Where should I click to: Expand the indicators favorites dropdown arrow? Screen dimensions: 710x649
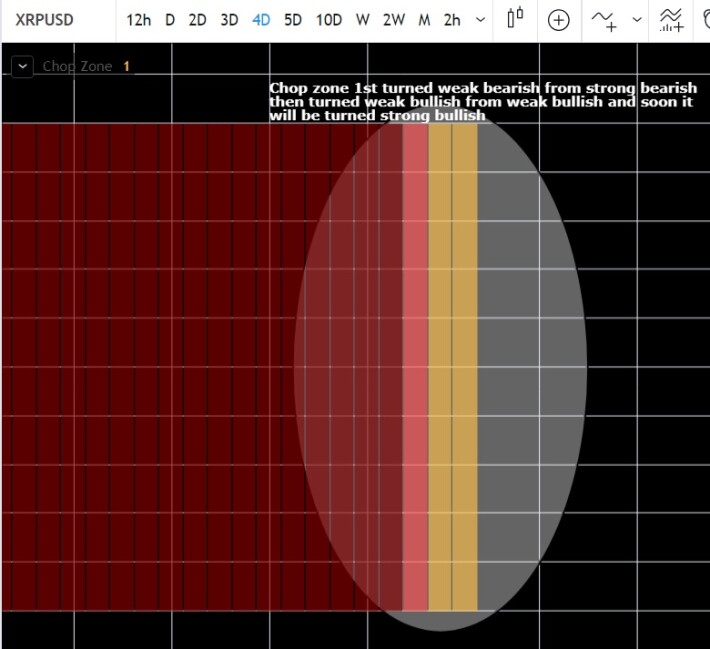point(637,19)
